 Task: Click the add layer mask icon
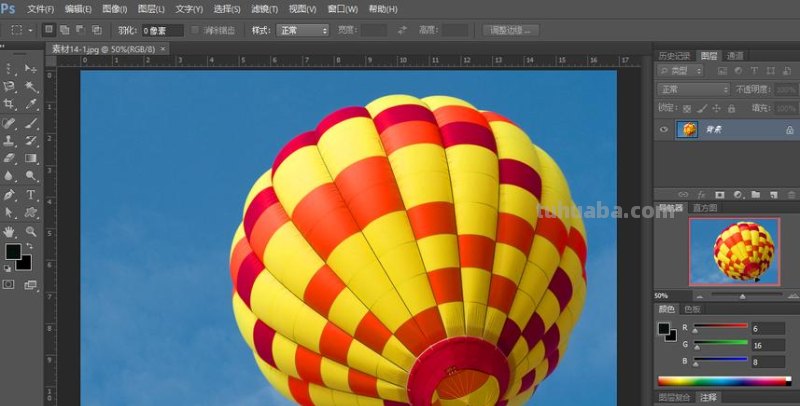[719, 194]
